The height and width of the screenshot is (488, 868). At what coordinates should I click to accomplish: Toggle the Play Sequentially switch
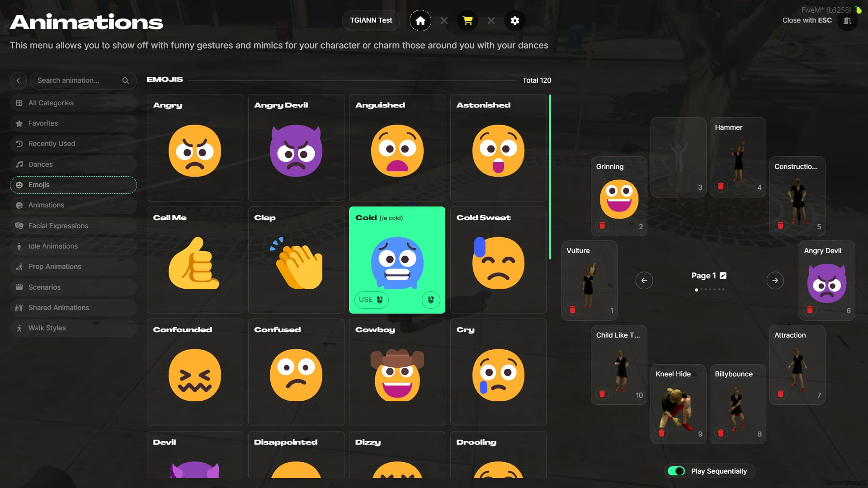click(x=676, y=471)
